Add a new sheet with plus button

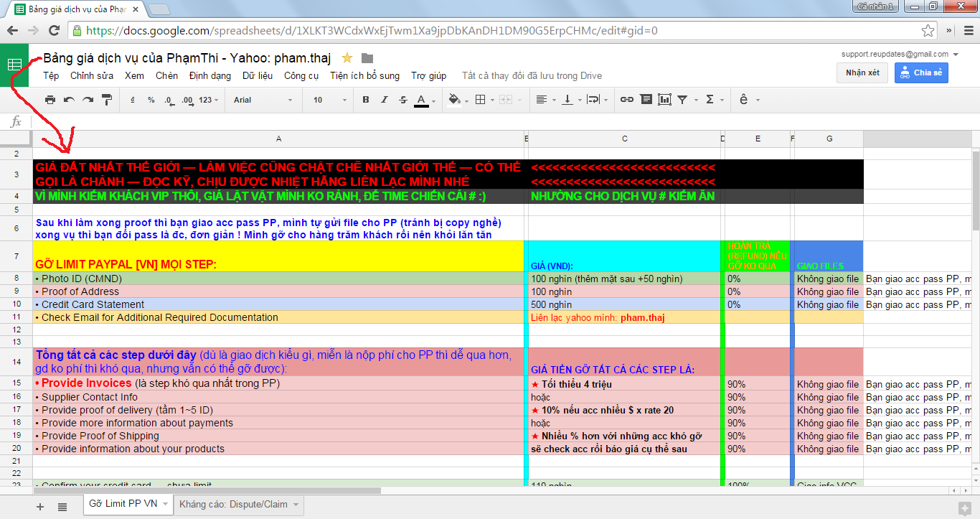pos(40,506)
